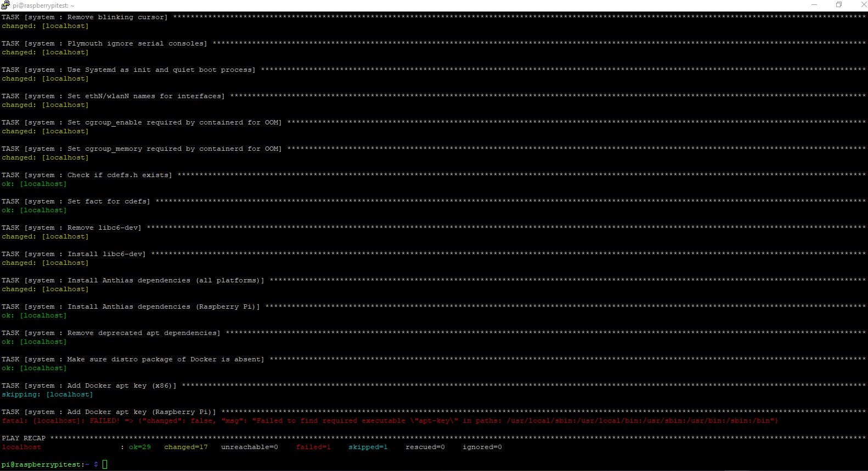Click the 'skipping: [localhost]' status line

pyautogui.click(x=47, y=394)
